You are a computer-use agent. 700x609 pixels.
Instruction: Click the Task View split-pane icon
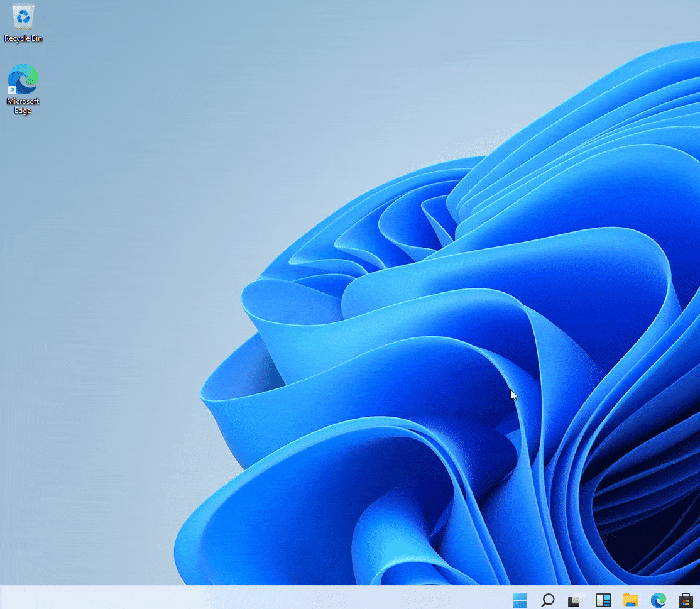[x=603, y=600]
